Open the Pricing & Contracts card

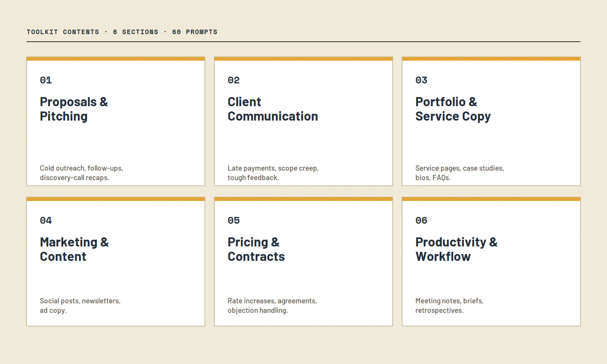pos(303,262)
